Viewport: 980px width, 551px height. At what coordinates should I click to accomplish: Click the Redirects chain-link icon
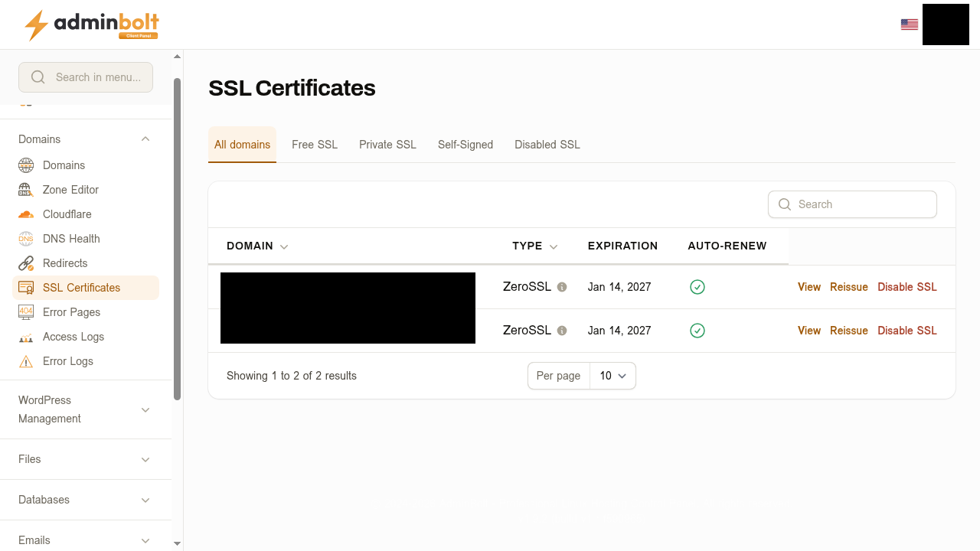26,263
